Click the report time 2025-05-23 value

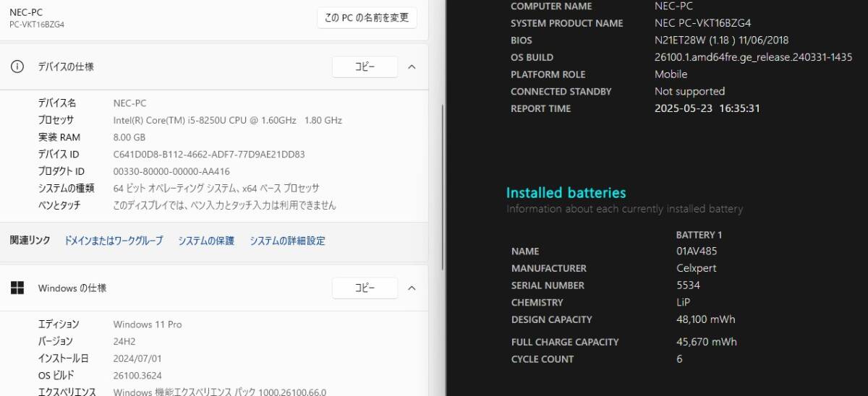[x=707, y=108]
